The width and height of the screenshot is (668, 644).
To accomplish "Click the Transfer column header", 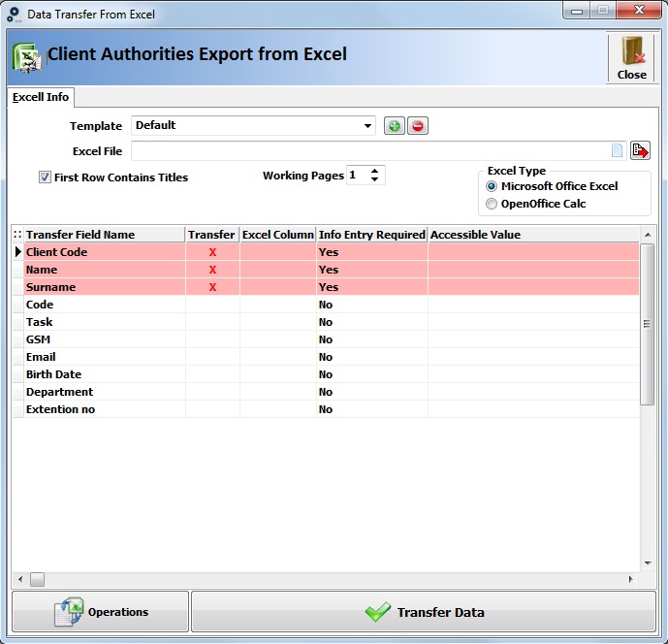I will pyautogui.click(x=212, y=235).
